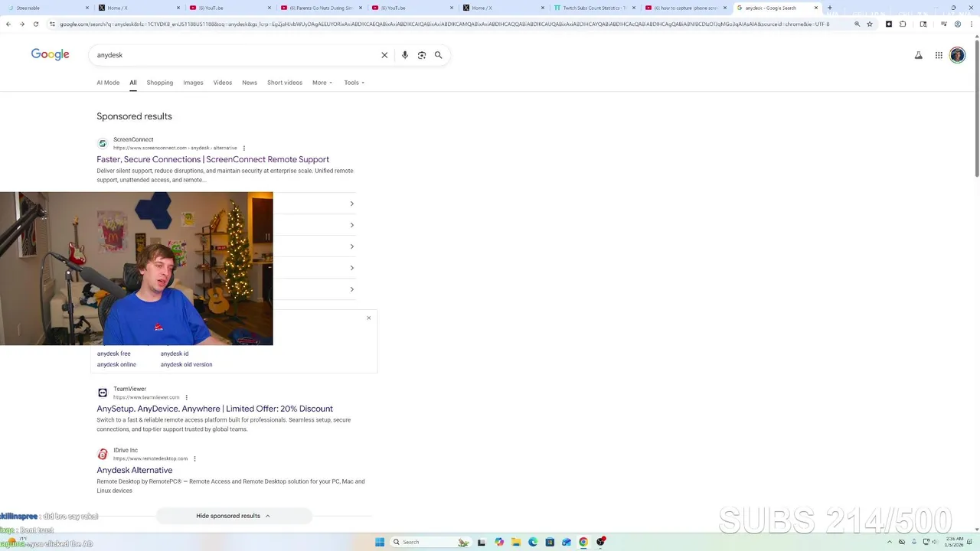This screenshot has height=551, width=980.
Task: Search related term anydesk online
Action: (116, 364)
